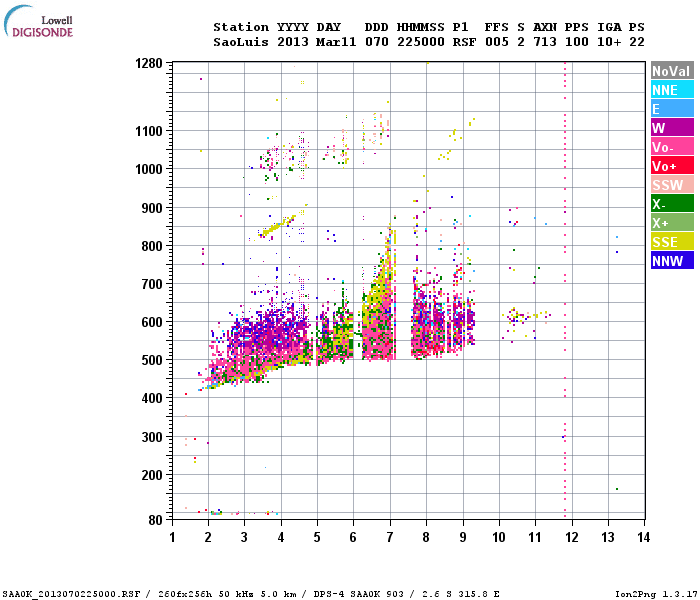700x600 pixels.
Task: Click frequency axis label 7
Action: (390, 537)
